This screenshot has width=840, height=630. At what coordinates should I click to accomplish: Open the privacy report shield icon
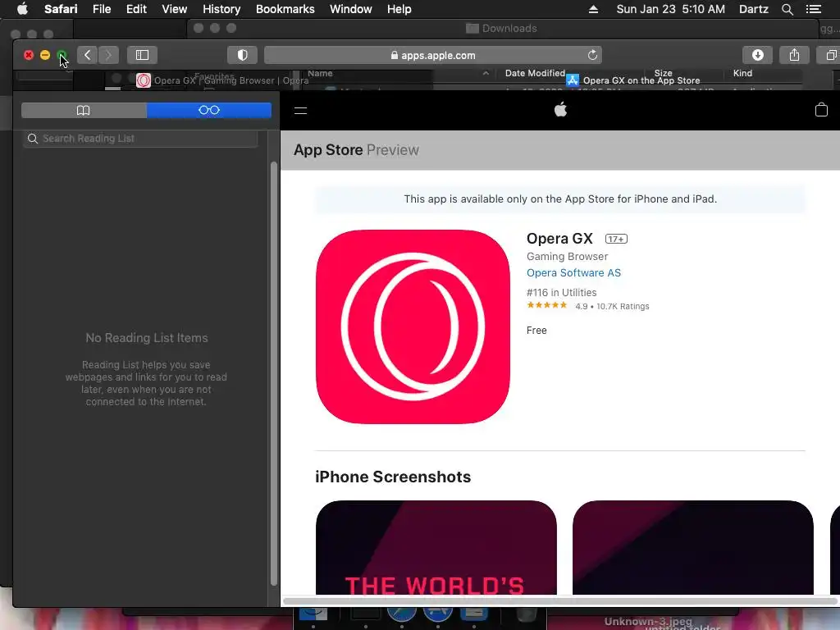point(242,55)
